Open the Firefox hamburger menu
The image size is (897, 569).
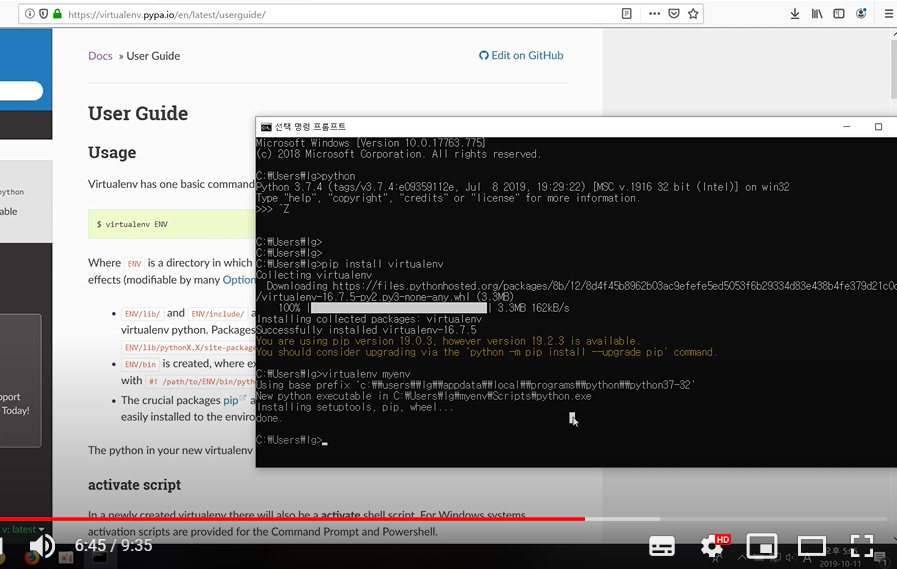point(888,14)
